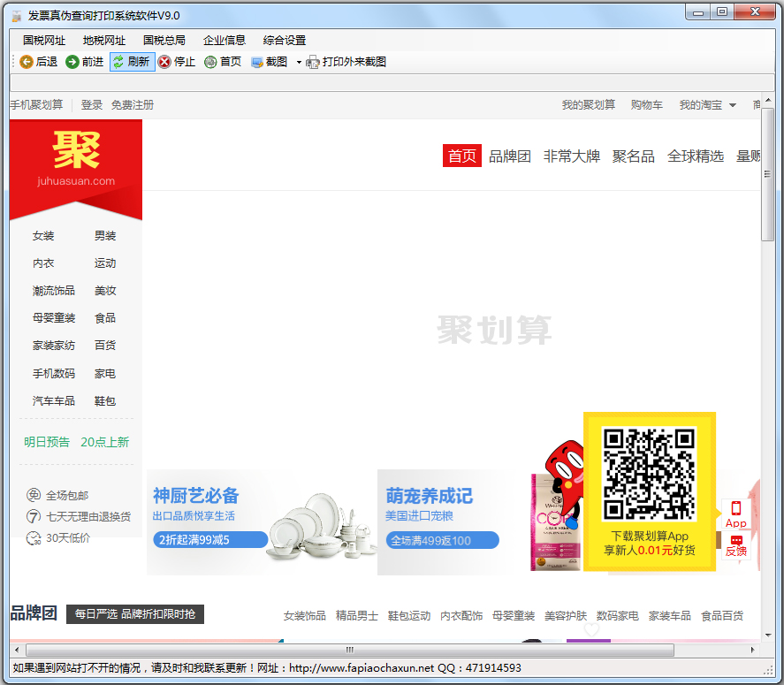Select the 数码家电 brand filter
This screenshot has width=784, height=685.
point(618,615)
